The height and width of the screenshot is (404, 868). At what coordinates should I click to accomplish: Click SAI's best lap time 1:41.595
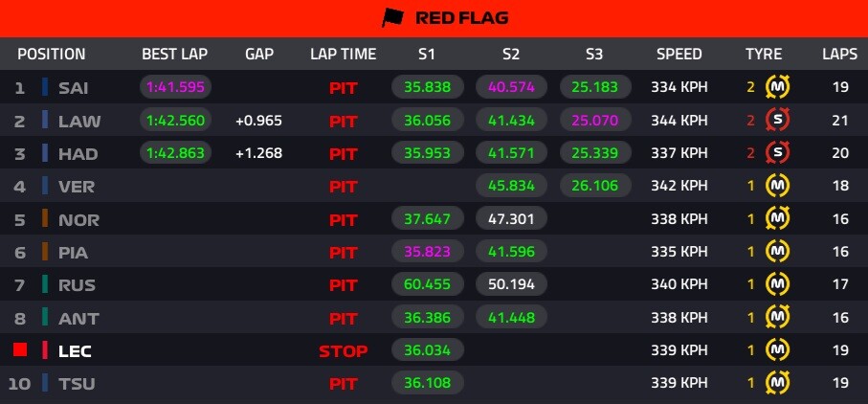(x=175, y=88)
